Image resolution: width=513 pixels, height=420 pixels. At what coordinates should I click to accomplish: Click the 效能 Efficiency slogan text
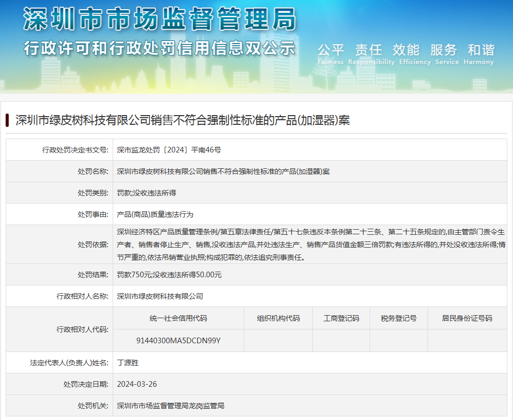coord(415,54)
